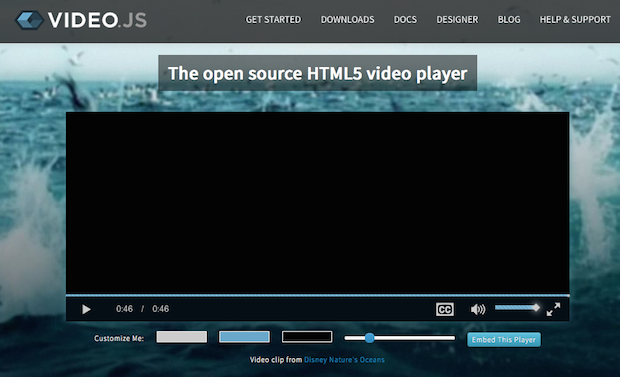Enter fullscreen mode
The height and width of the screenshot is (377, 620).
(x=553, y=309)
